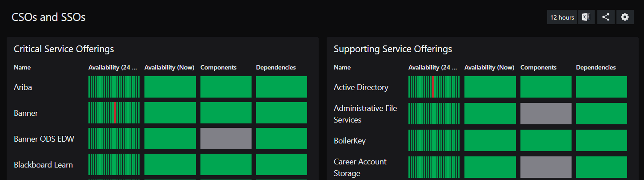
Task: Click Dependencies header in Critical Service Offerings
Action: [276, 68]
